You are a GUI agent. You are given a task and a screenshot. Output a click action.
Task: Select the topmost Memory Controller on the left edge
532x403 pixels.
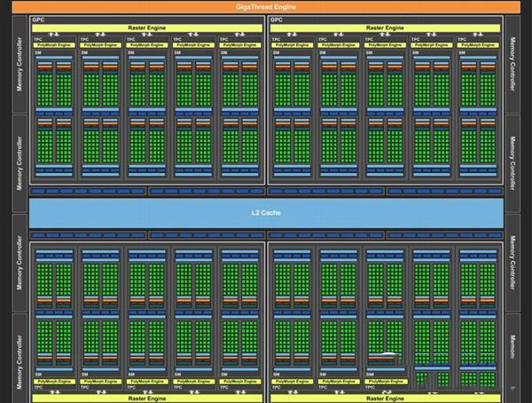[20, 64]
